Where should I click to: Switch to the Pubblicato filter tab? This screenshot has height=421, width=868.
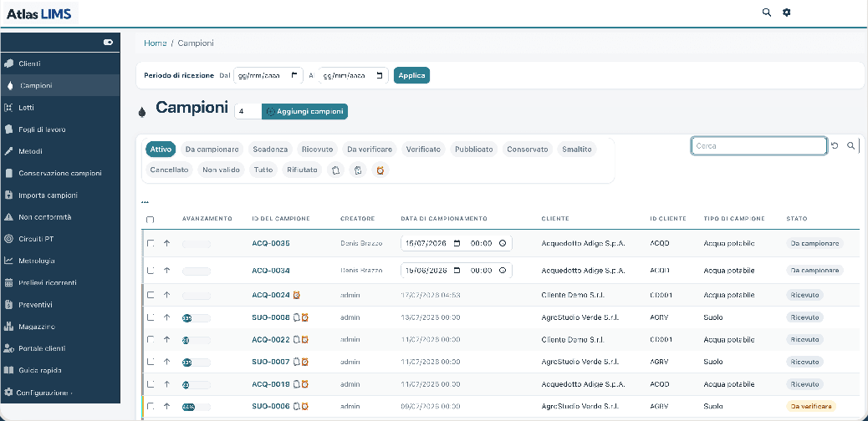pos(474,150)
